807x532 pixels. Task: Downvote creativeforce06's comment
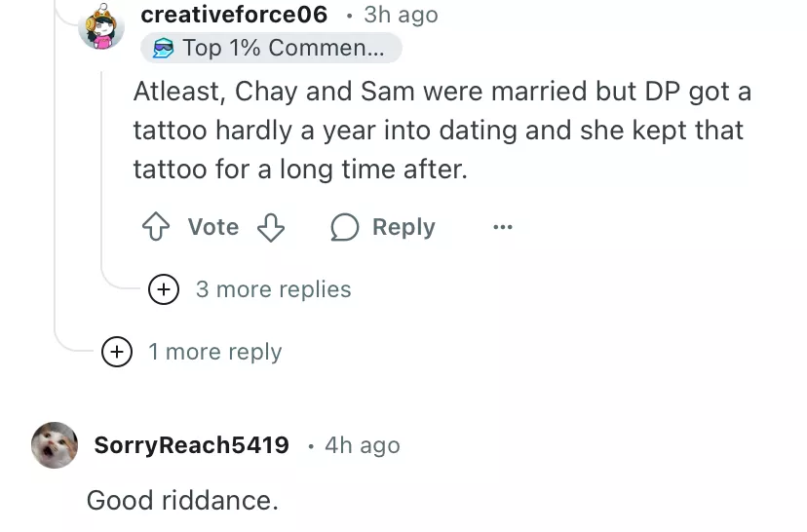(x=270, y=228)
